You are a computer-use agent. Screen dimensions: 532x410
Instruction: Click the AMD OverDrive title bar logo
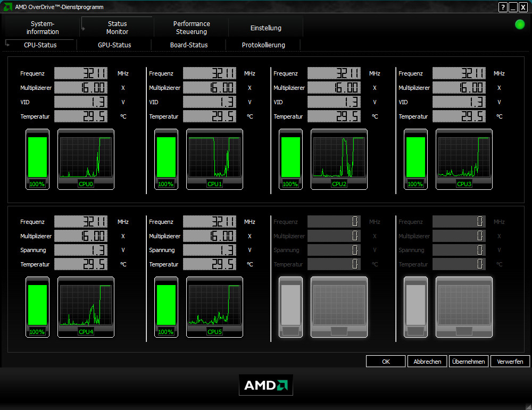click(7, 7)
